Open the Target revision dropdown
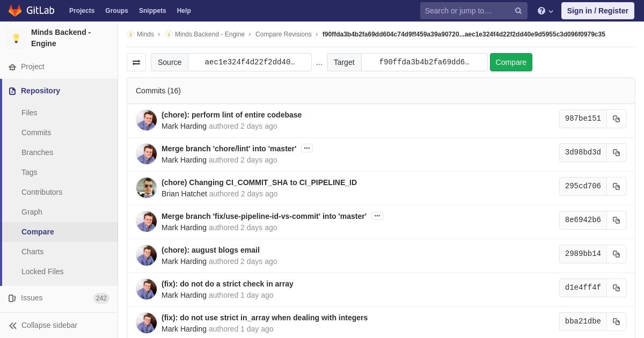The width and height of the screenshot is (644, 338). tap(424, 62)
